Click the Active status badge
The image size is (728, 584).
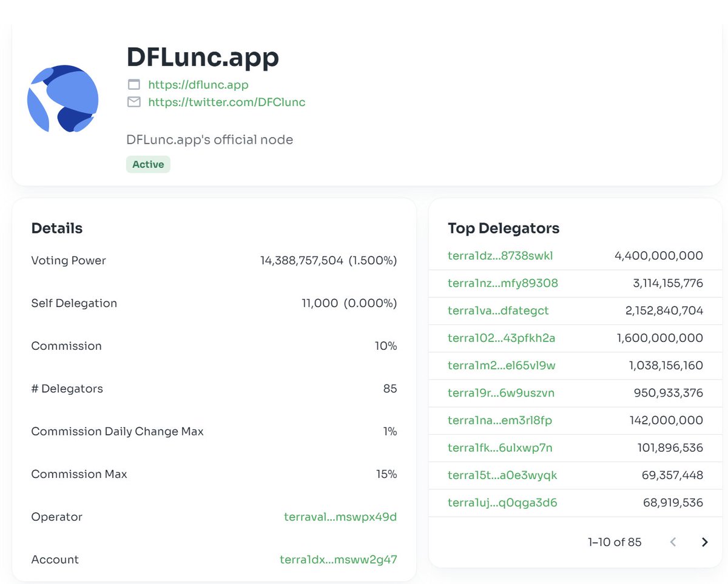coord(148,164)
